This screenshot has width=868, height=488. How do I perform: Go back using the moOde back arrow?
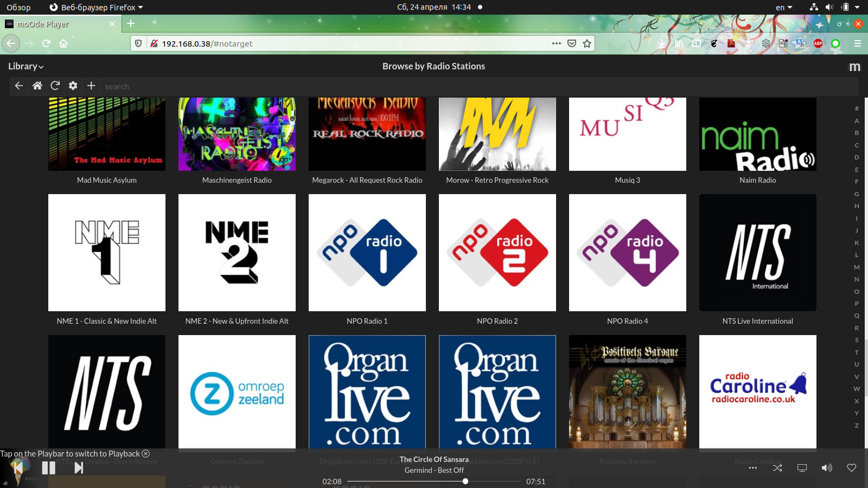19,86
